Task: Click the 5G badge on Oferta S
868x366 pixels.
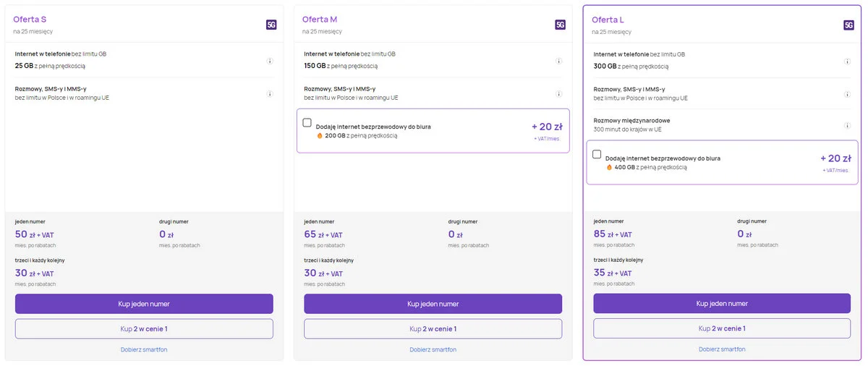Action: pyautogui.click(x=271, y=25)
